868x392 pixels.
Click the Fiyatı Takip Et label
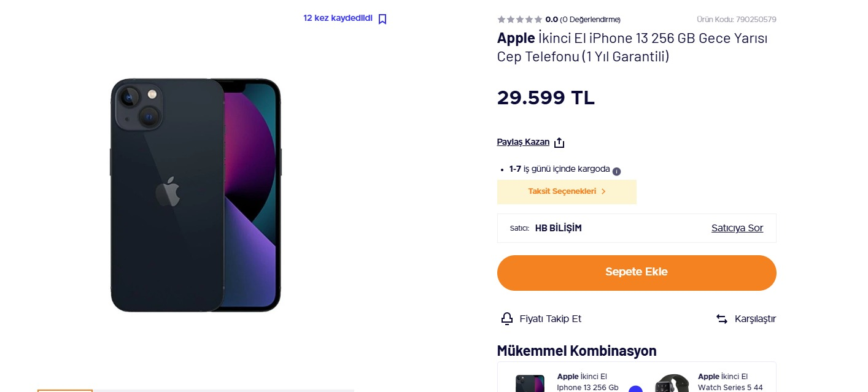pos(550,319)
